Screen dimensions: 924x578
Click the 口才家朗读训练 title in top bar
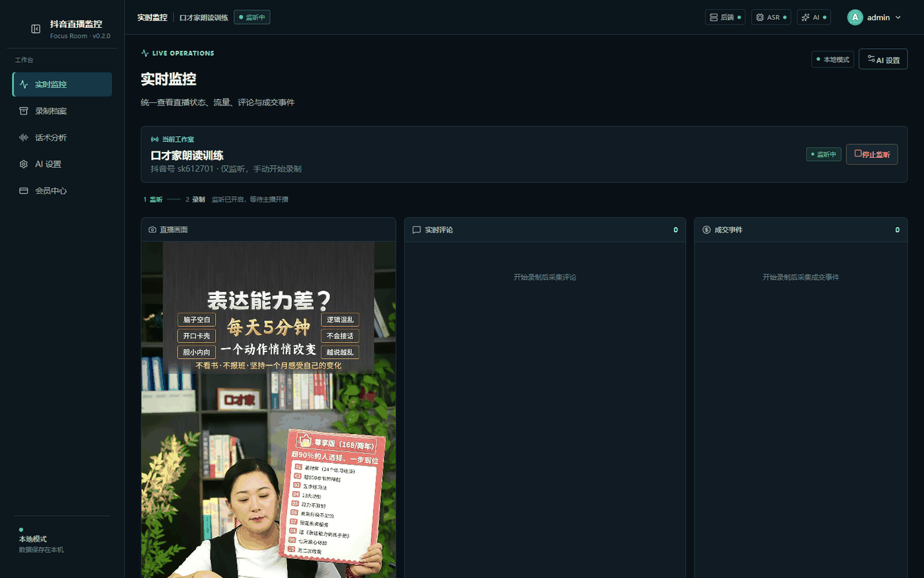pos(204,18)
